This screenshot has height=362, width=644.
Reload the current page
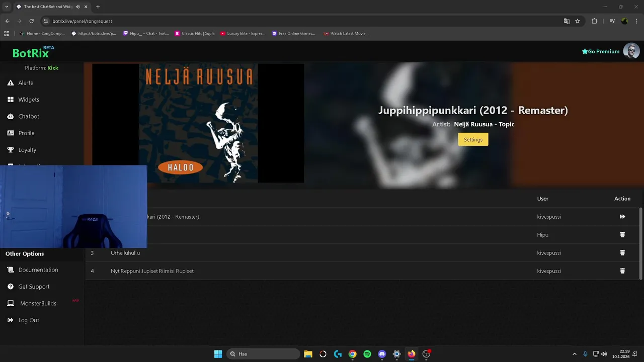[31, 21]
